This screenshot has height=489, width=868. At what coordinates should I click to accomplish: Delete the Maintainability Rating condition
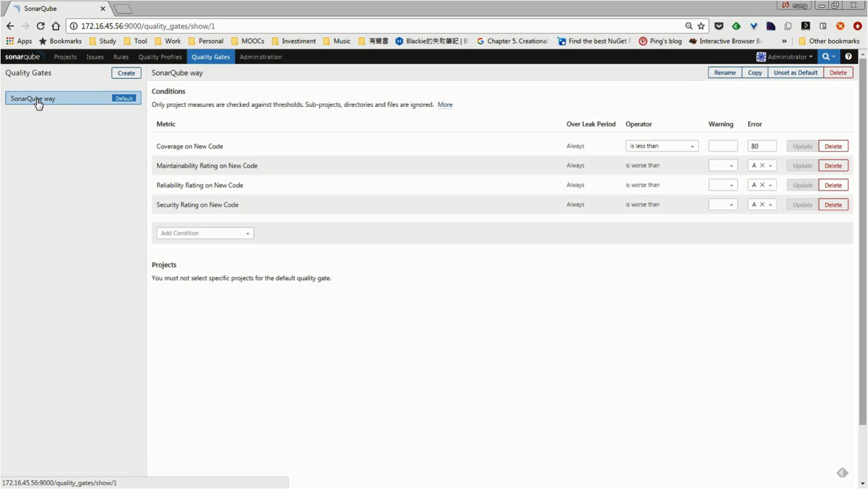[x=833, y=166]
